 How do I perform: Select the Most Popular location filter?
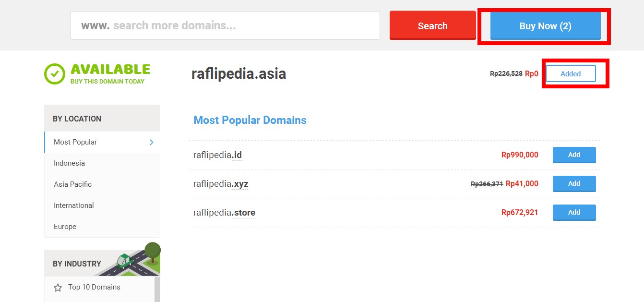74,142
